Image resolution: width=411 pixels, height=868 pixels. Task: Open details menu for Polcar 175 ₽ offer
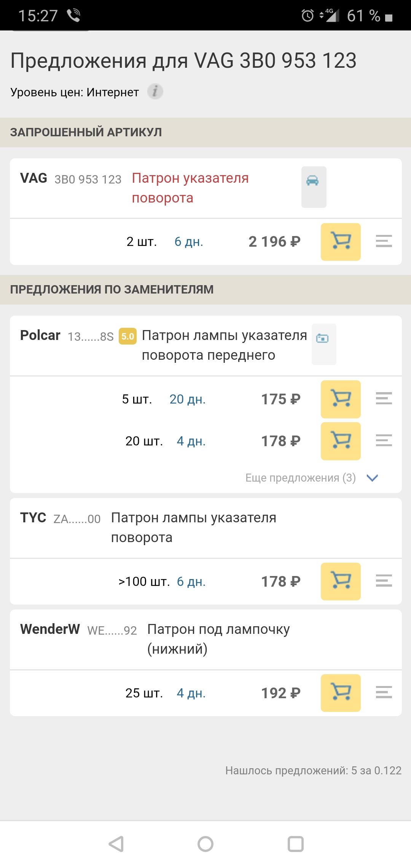(384, 399)
